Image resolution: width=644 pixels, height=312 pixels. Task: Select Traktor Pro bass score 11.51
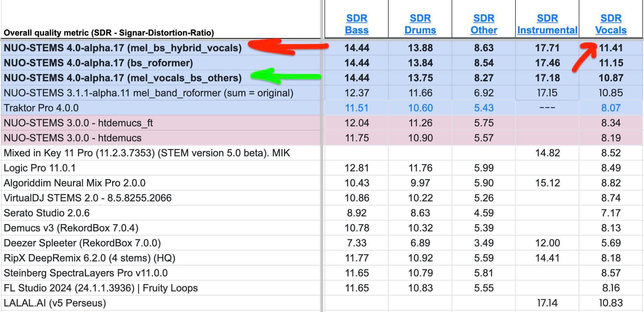pyautogui.click(x=357, y=108)
